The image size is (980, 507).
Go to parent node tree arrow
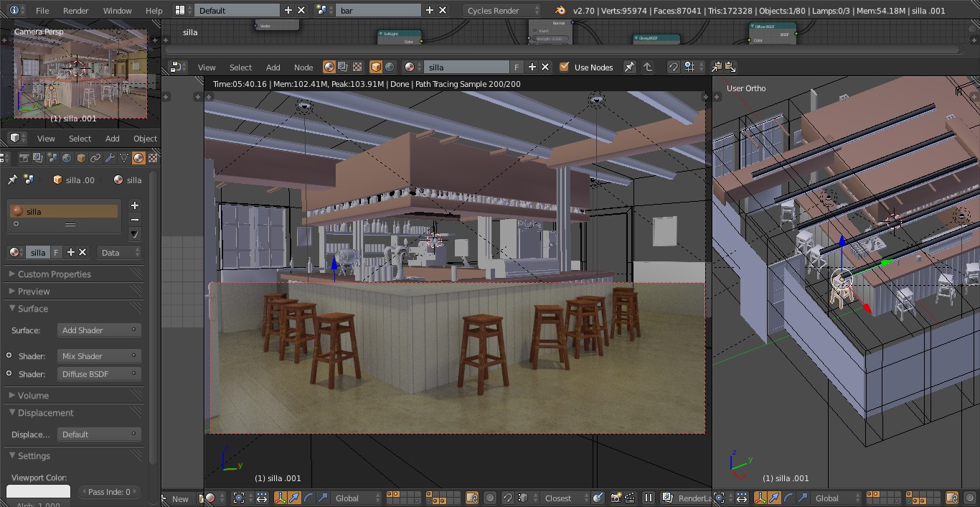648,67
